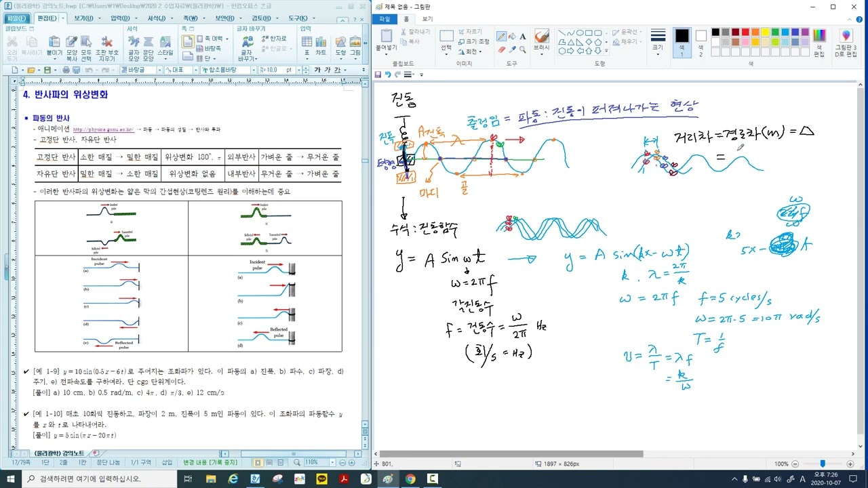Click the Windows taskbar search box
The height and width of the screenshot is (488, 868).
pos(100,479)
